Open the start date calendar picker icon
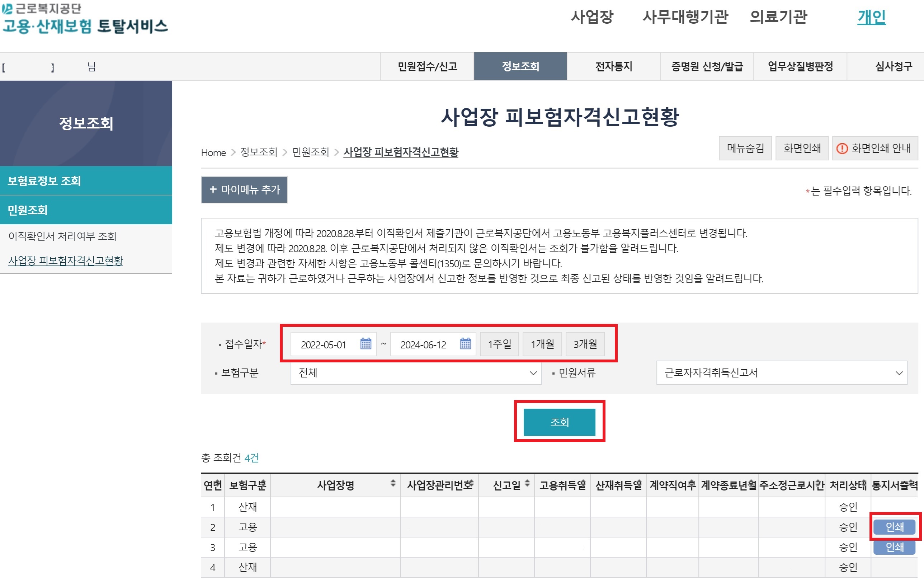The width and height of the screenshot is (924, 587). coord(366,344)
